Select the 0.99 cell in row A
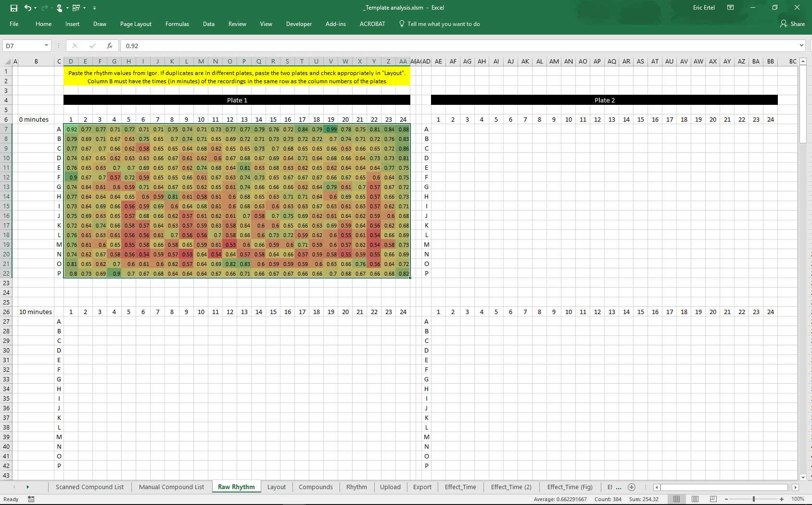Viewport: 812px width, 505px height. click(331, 129)
